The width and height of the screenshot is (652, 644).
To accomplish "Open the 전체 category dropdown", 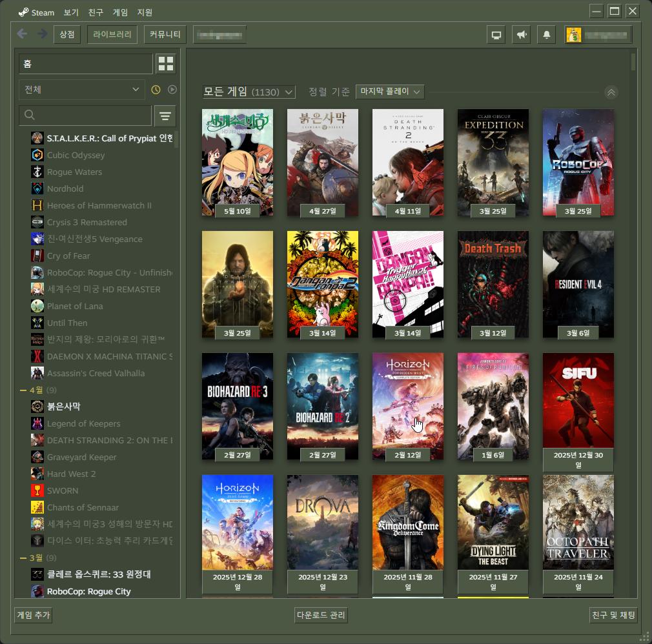I will [x=81, y=90].
